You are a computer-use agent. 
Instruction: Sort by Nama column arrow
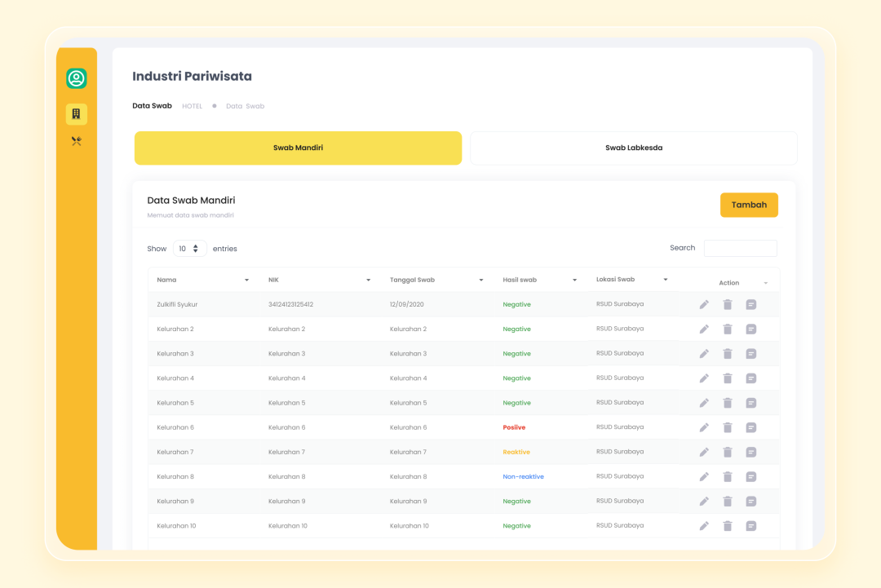(x=247, y=281)
